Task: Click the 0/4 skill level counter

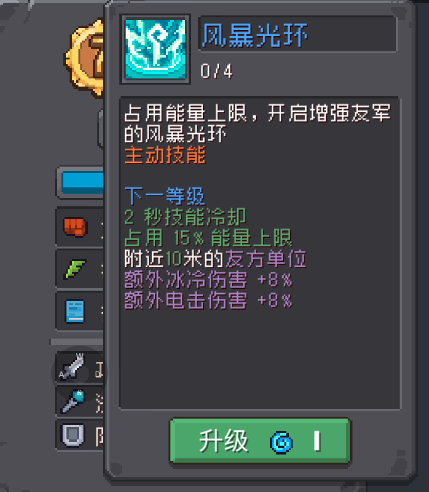Action: click(x=216, y=71)
